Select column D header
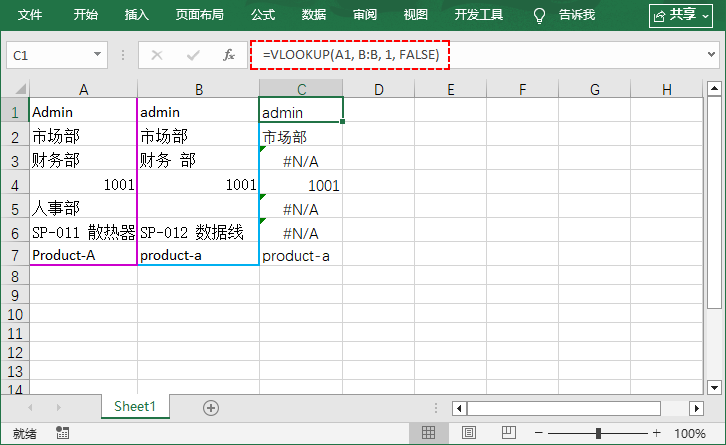 click(379, 89)
